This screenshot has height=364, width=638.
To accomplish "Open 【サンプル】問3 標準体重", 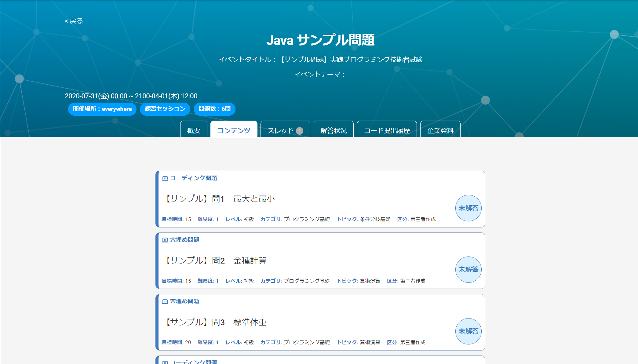I will click(215, 322).
